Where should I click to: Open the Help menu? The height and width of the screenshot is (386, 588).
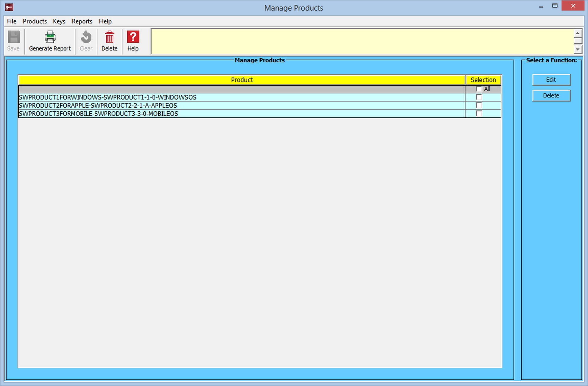(105, 21)
